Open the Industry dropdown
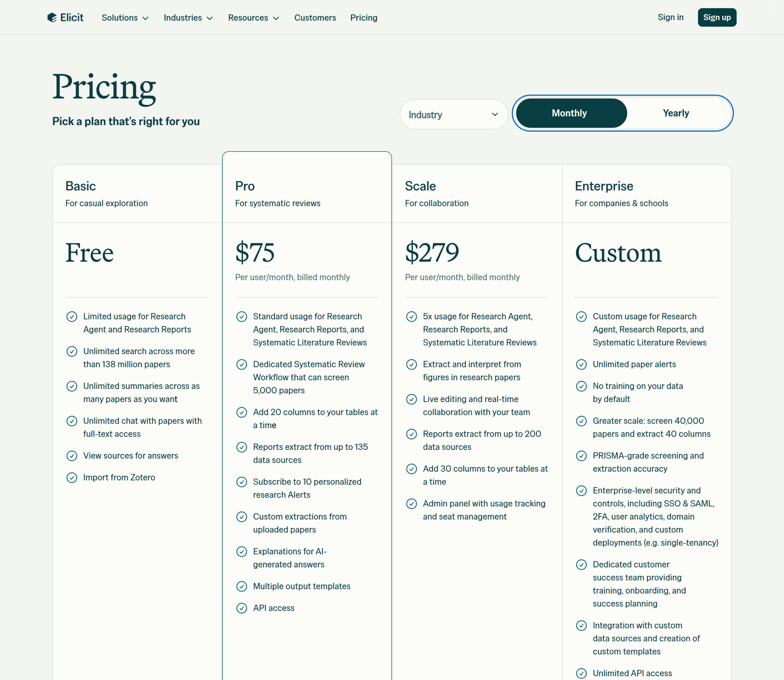Image resolution: width=784 pixels, height=680 pixels. pyautogui.click(x=453, y=114)
